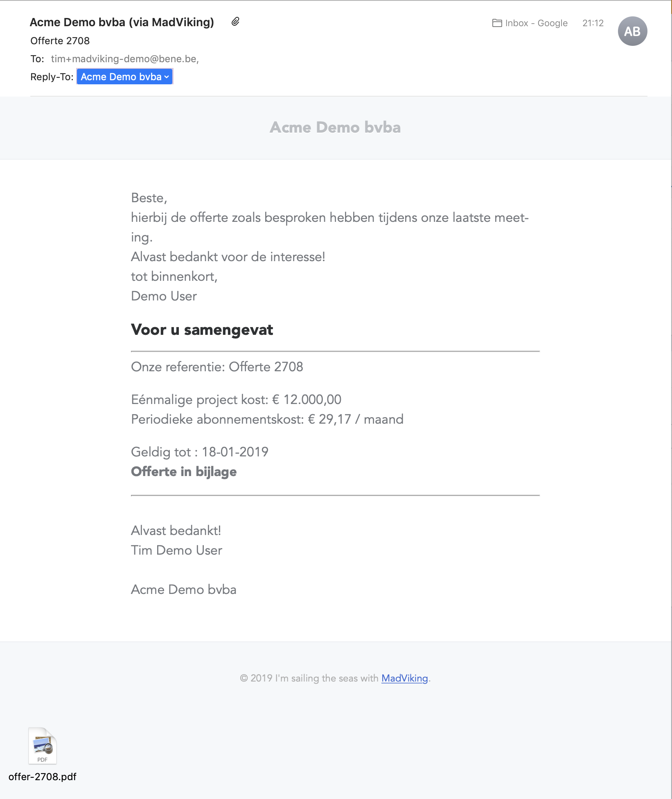Open the MadViking link in footer
This screenshot has width=672, height=799.
coord(404,678)
